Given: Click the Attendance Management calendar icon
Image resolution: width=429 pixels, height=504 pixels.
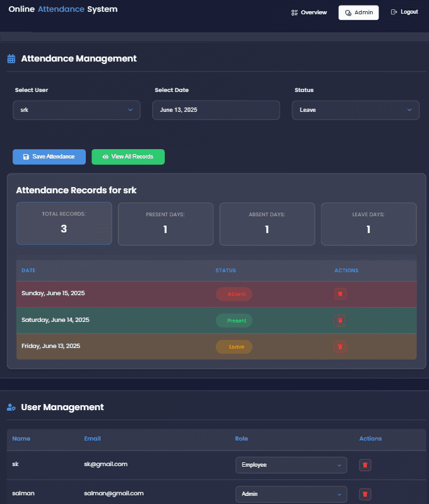Looking at the screenshot, I should (x=11, y=59).
